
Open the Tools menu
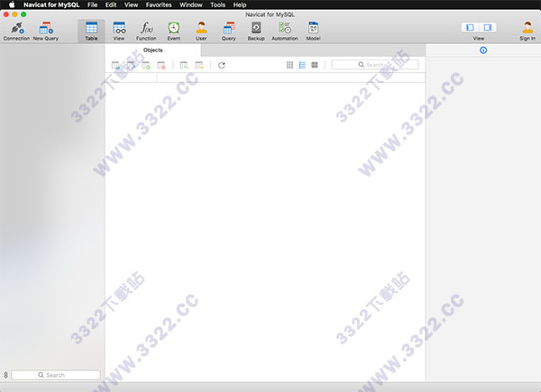217,5
